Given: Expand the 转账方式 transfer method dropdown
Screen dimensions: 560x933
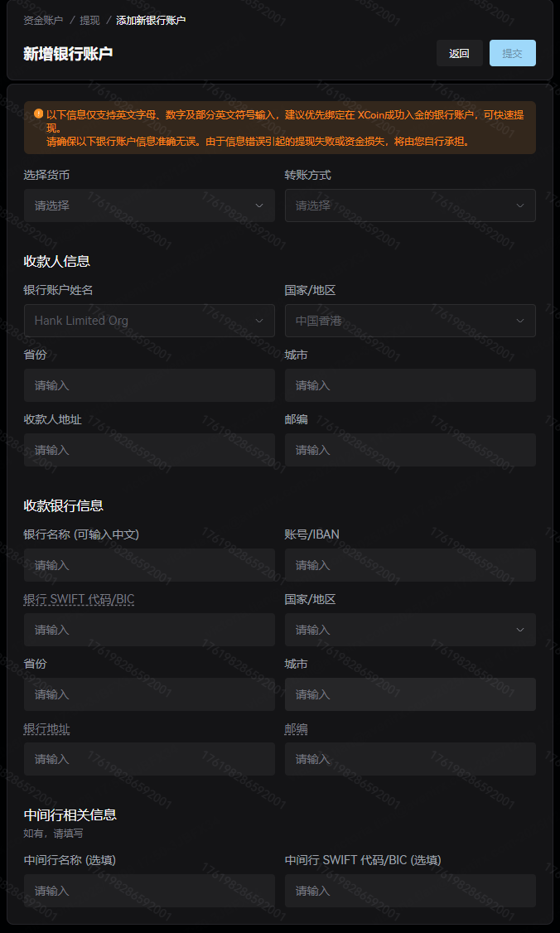Looking at the screenshot, I should pos(410,205).
